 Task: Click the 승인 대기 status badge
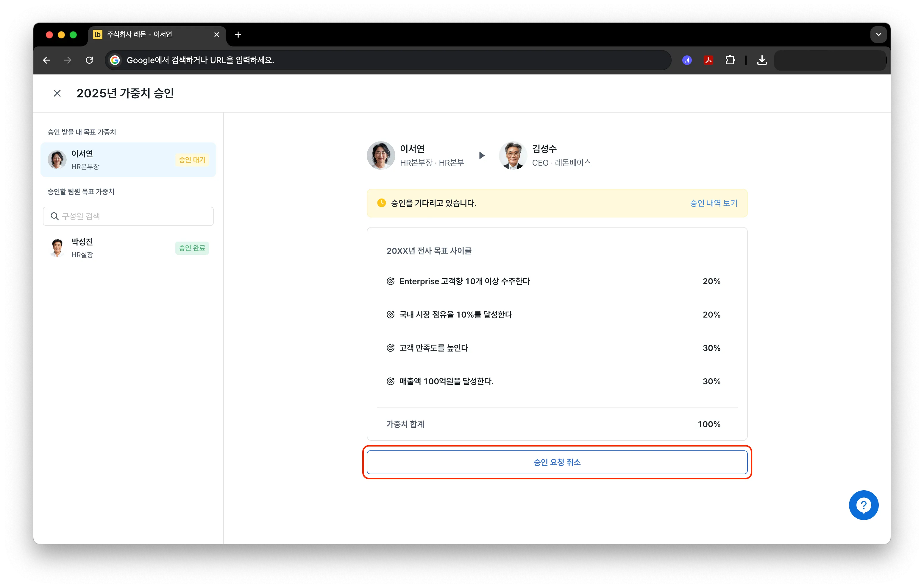192,160
